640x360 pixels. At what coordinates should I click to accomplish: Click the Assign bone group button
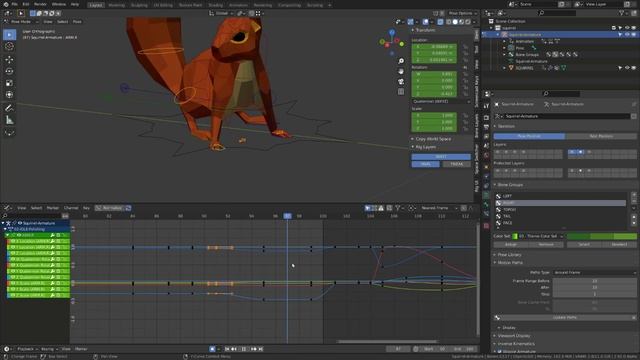click(x=511, y=244)
